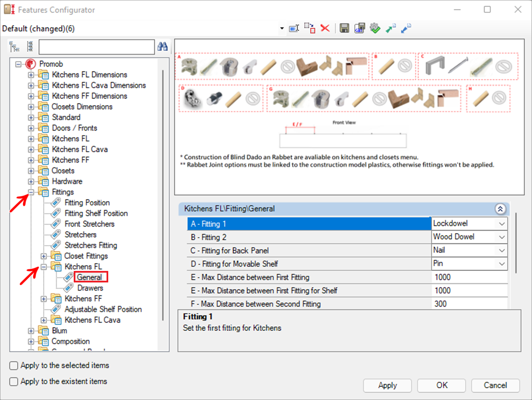Viewport: 532px width, 400px height.
Task: Save configuration with the floppy disk icon
Action: [344, 28]
